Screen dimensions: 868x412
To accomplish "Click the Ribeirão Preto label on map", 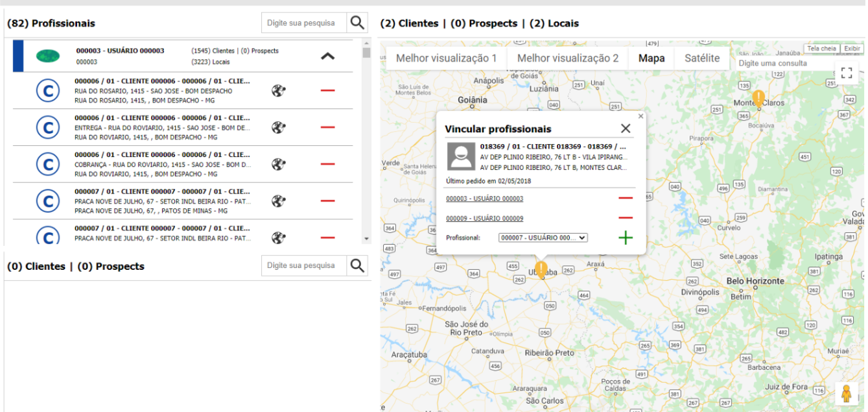I will 550,353.
